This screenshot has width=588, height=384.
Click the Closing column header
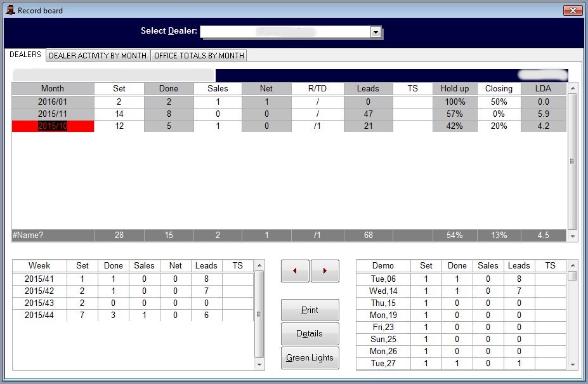[499, 89]
